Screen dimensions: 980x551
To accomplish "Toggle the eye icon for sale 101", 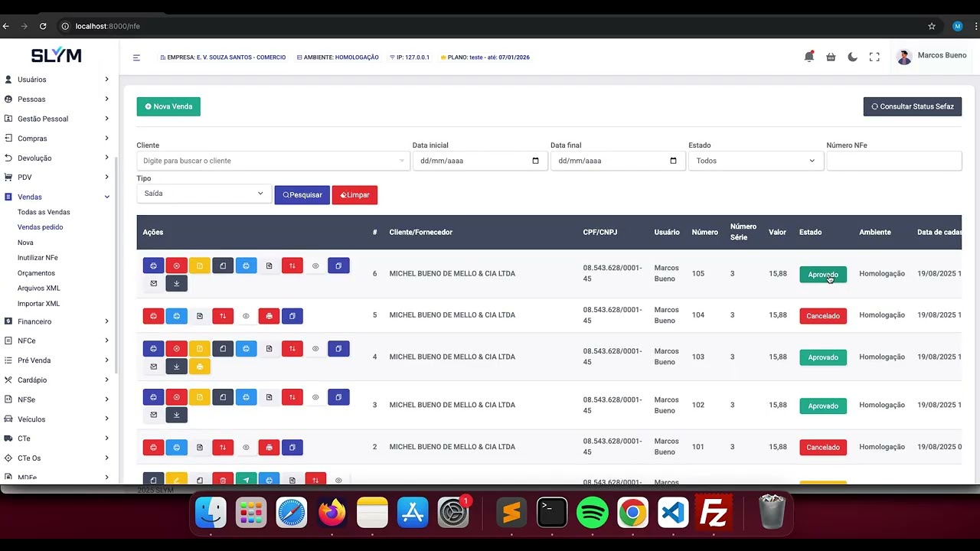I will pyautogui.click(x=246, y=447).
